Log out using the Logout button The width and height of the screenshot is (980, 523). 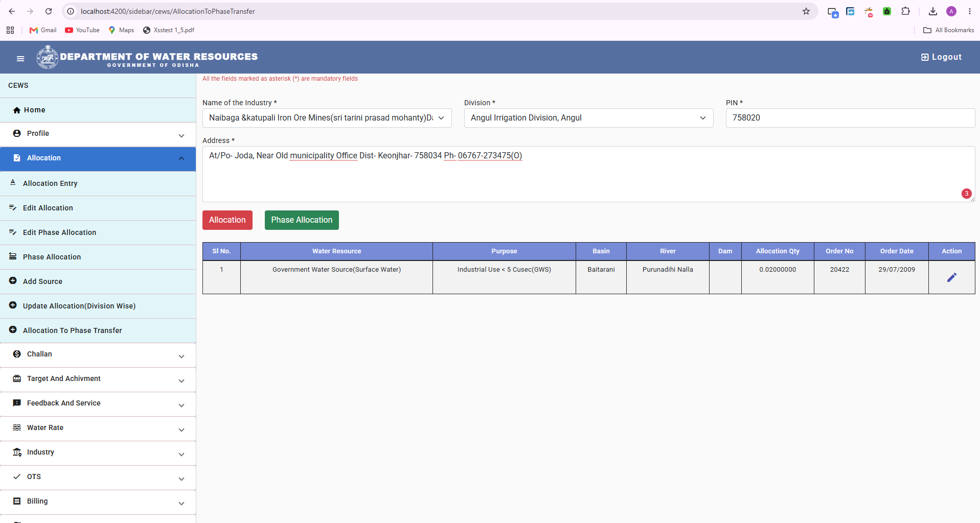coord(941,57)
